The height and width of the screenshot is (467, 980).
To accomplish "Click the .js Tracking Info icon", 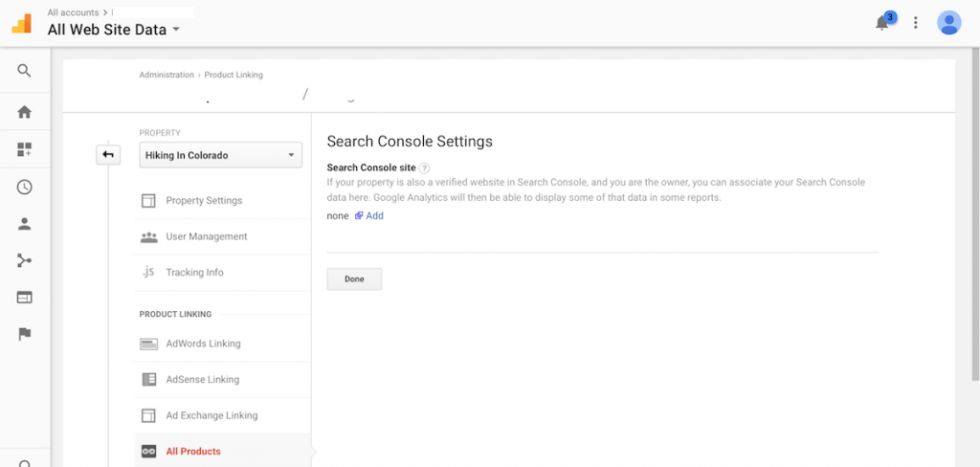I will [148, 272].
